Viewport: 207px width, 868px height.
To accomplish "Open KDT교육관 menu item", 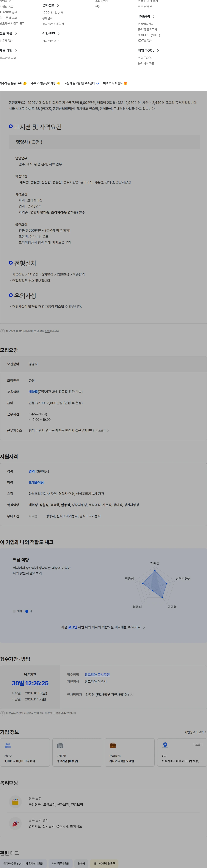I will (144, 41).
